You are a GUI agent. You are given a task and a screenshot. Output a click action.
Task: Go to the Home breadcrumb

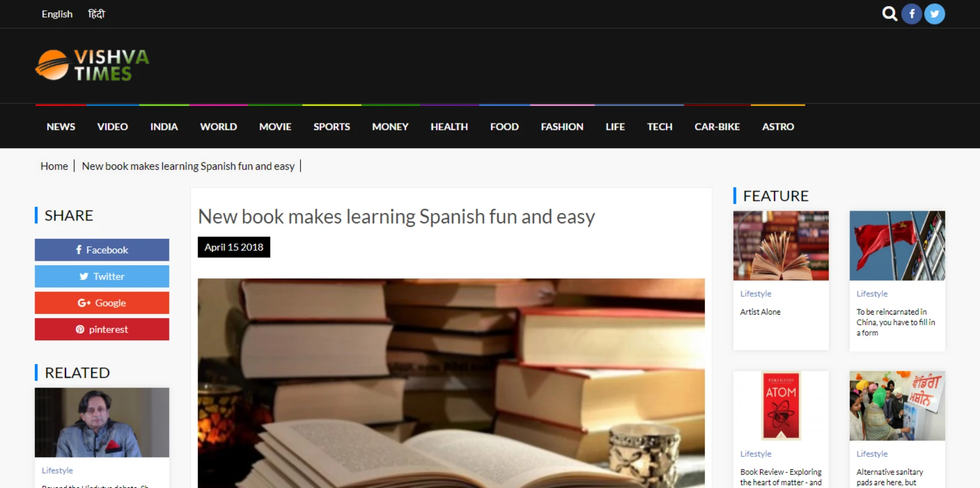click(x=54, y=166)
